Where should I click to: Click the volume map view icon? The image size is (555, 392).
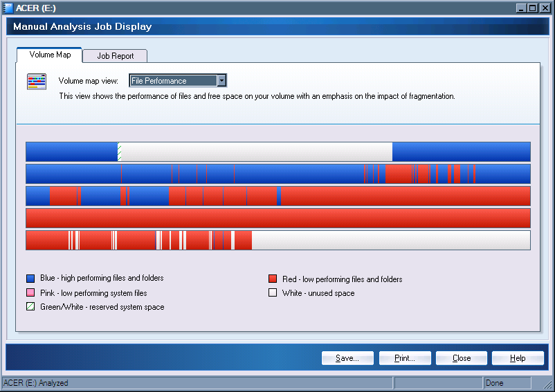(36, 82)
